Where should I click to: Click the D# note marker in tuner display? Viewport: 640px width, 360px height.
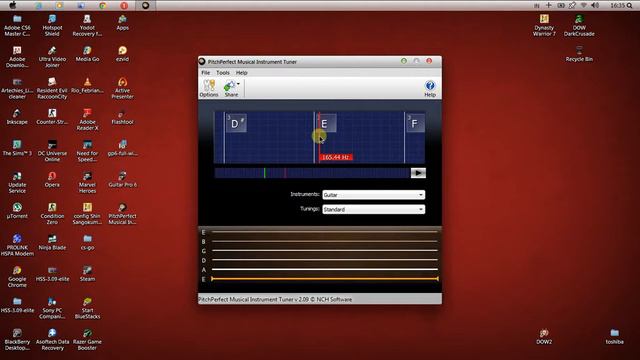coord(236,123)
